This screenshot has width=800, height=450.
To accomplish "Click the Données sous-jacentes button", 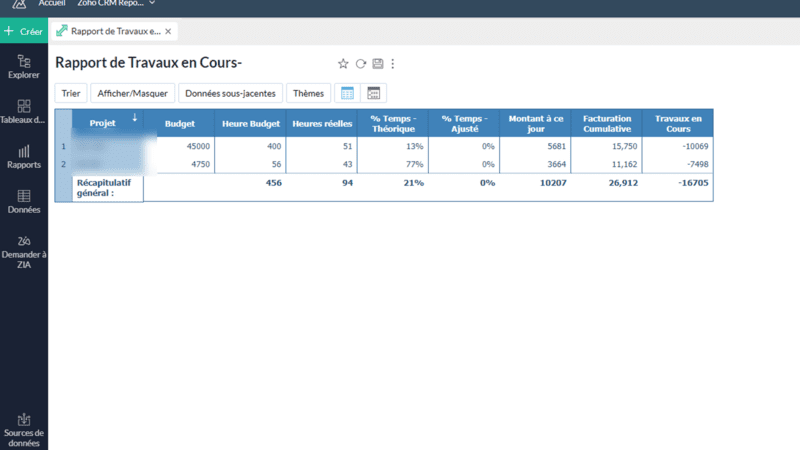I will pyautogui.click(x=230, y=93).
